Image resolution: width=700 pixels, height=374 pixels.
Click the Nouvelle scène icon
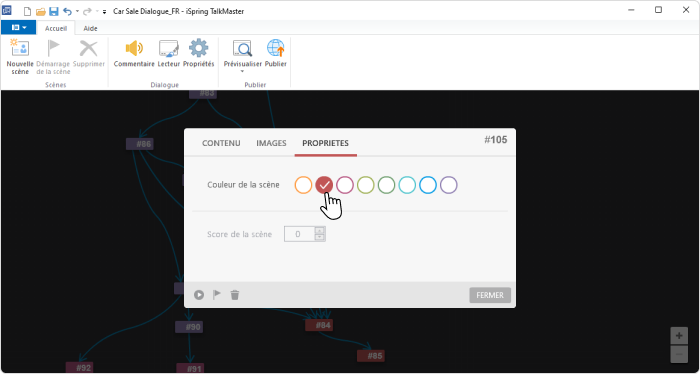(x=20, y=47)
